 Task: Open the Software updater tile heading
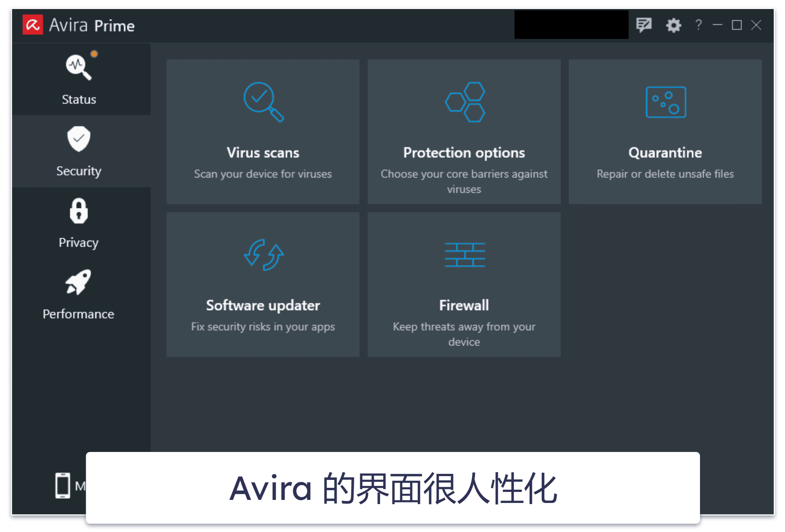263,305
